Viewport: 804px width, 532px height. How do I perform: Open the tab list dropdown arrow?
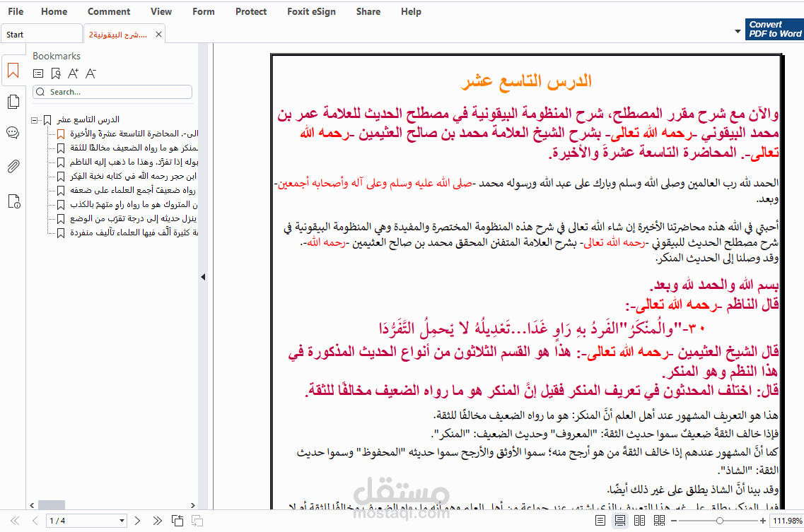738,32
